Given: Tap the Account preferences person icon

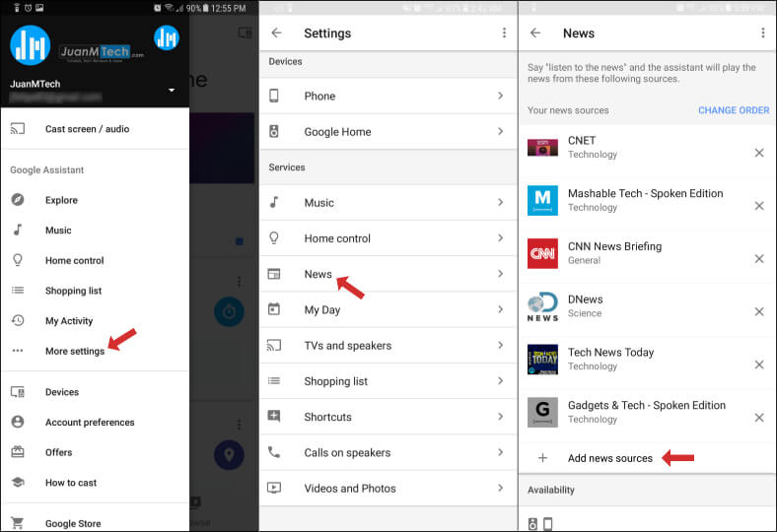Looking at the screenshot, I should pos(18,422).
